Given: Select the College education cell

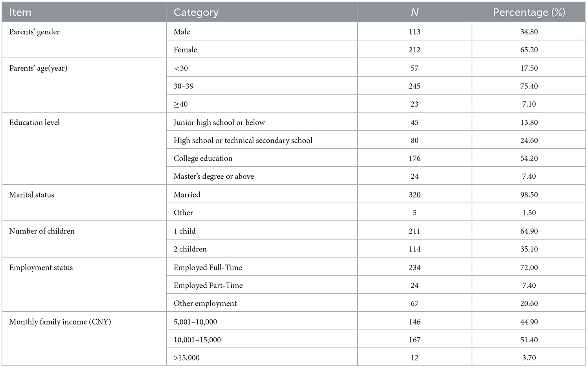Looking at the screenshot, I should pyautogui.click(x=203, y=158).
